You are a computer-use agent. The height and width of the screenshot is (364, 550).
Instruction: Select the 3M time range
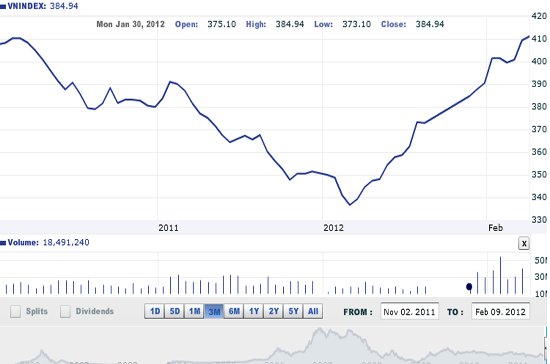click(x=214, y=311)
